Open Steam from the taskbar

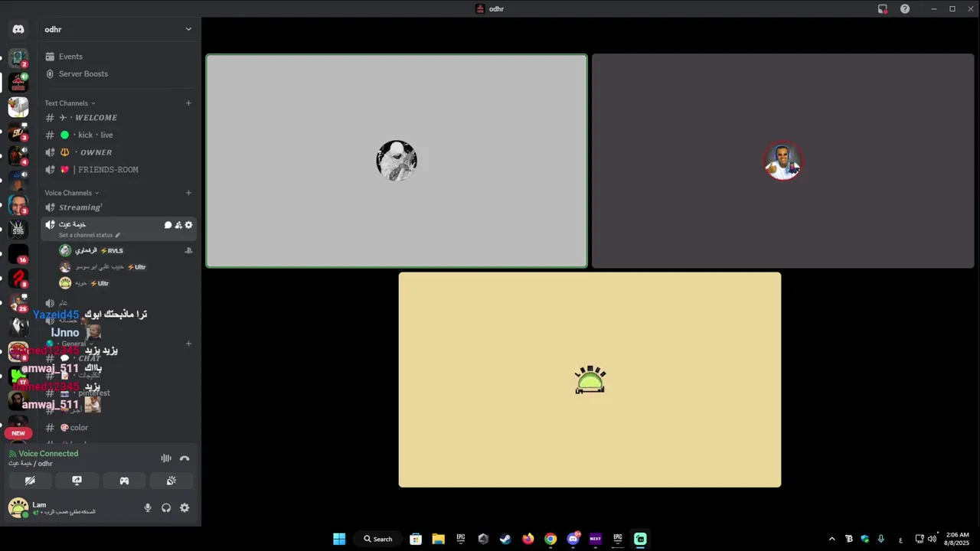pyautogui.click(x=505, y=539)
